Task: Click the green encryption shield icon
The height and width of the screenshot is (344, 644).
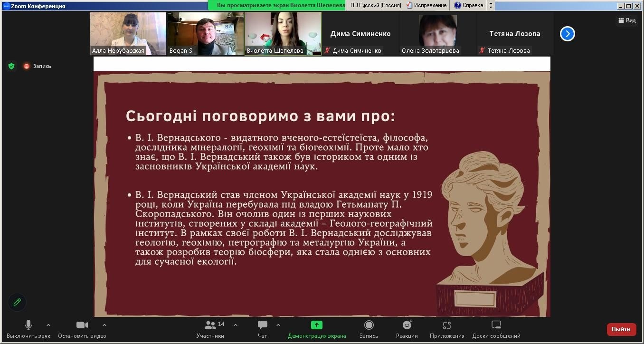Action: [11, 67]
